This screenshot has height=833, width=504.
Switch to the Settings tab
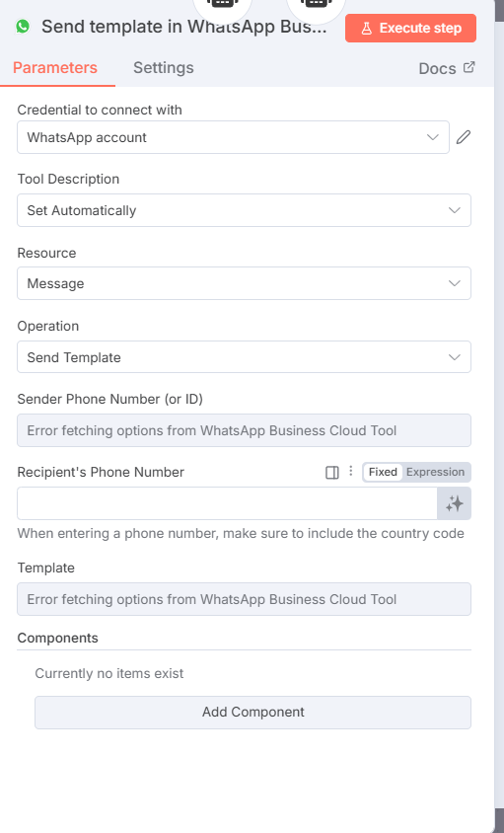click(164, 68)
